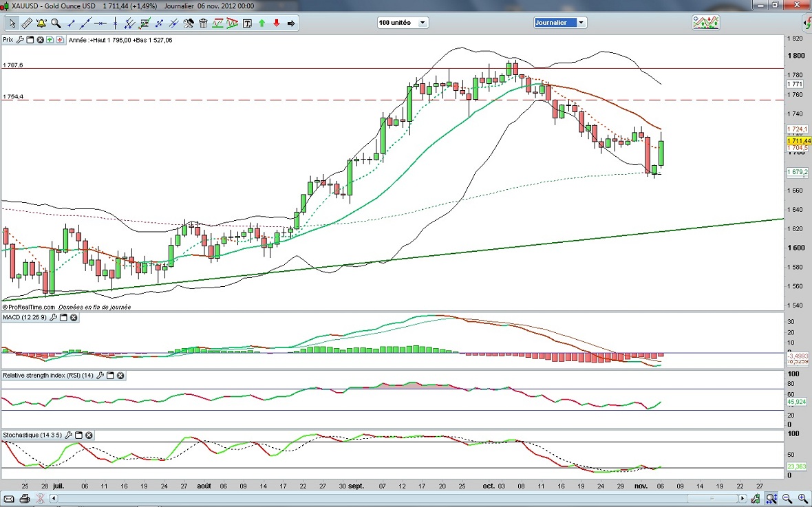Image resolution: width=812 pixels, height=507 pixels.
Task: Select the ruler measurement tool
Action: tap(27, 23)
